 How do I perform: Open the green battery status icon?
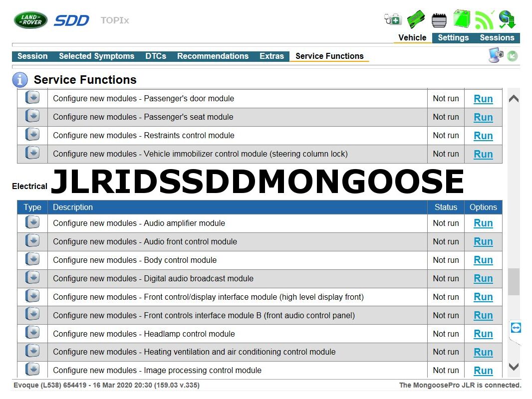(462, 18)
